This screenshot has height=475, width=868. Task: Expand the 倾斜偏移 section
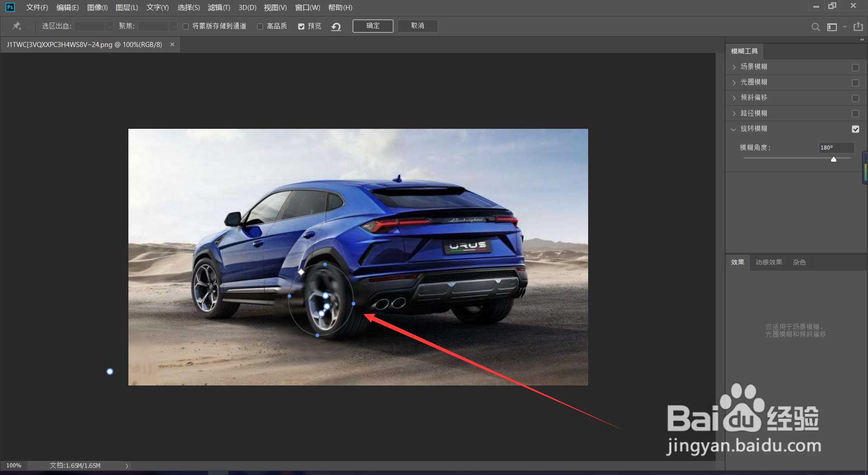(x=734, y=98)
